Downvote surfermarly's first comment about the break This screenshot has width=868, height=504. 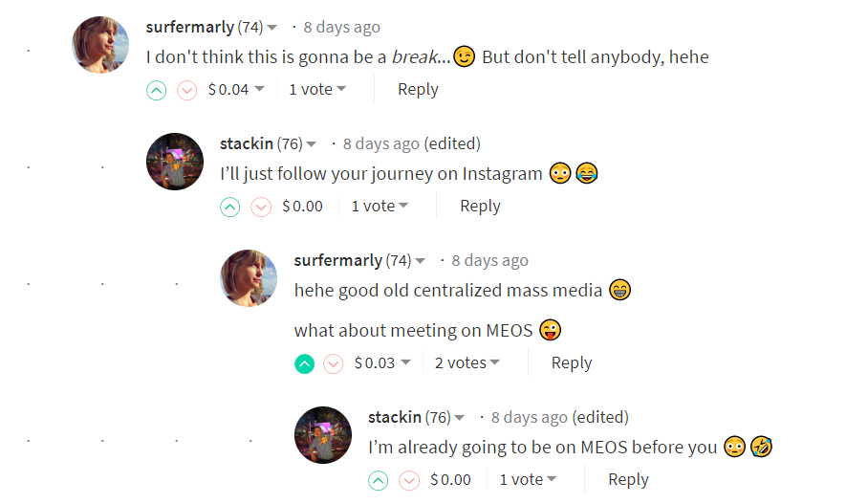187,90
